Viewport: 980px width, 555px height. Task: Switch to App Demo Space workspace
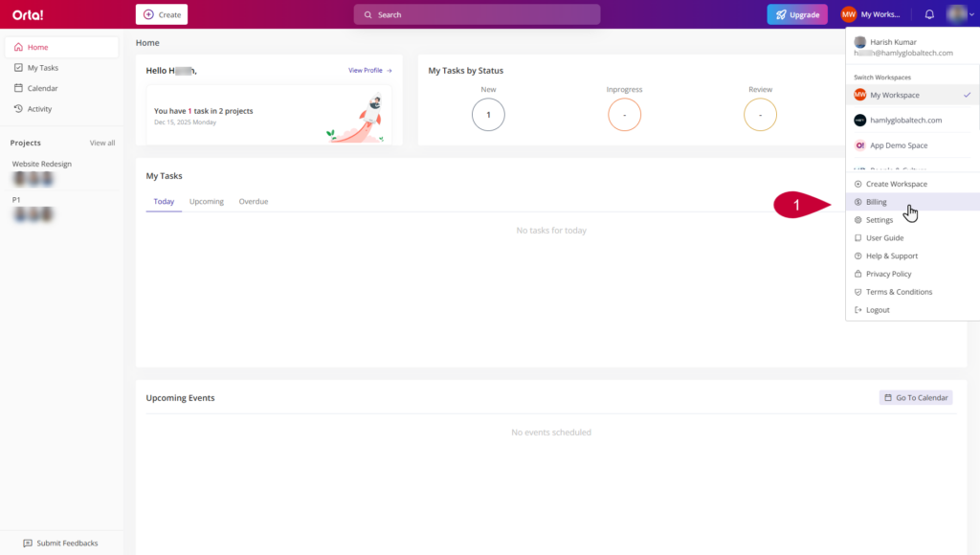pos(898,145)
